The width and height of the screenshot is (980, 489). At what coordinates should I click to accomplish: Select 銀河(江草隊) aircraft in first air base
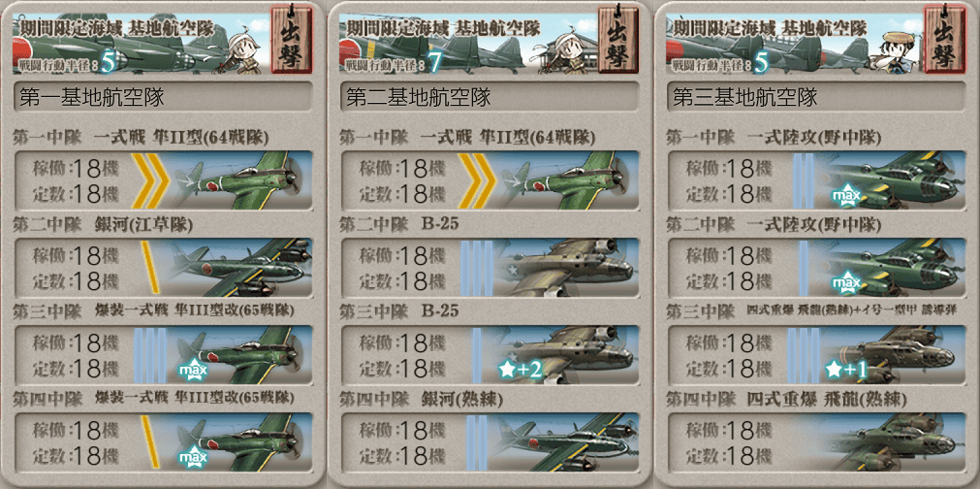pos(240,267)
